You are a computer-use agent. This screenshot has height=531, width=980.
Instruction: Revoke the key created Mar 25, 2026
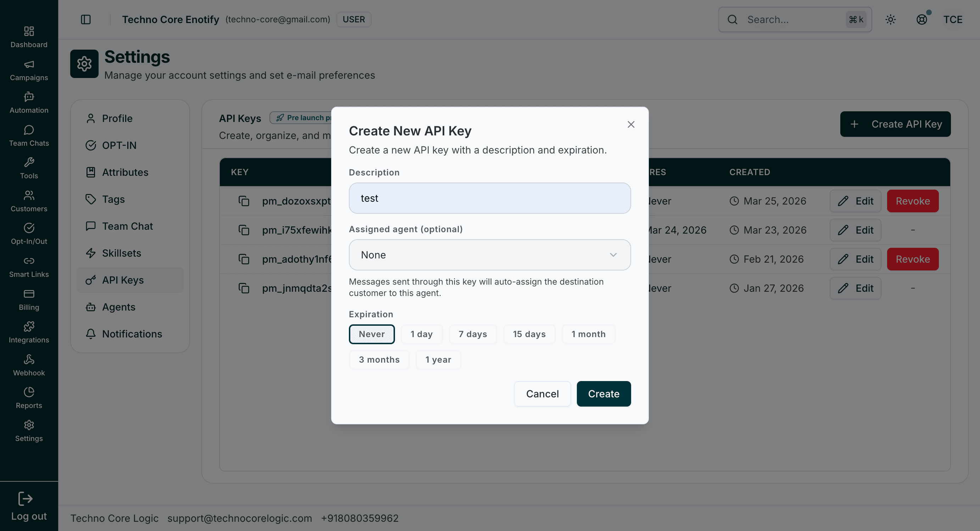click(913, 201)
